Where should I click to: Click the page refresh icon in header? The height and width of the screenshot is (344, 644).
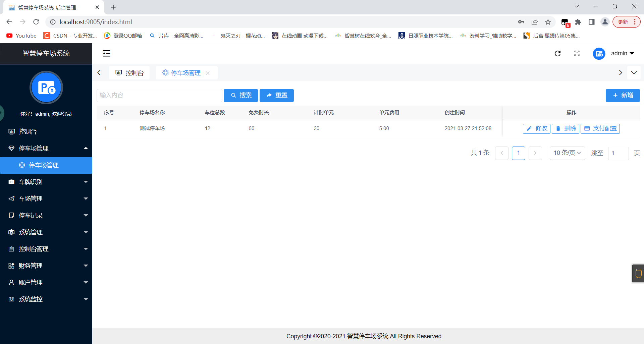[557, 53]
